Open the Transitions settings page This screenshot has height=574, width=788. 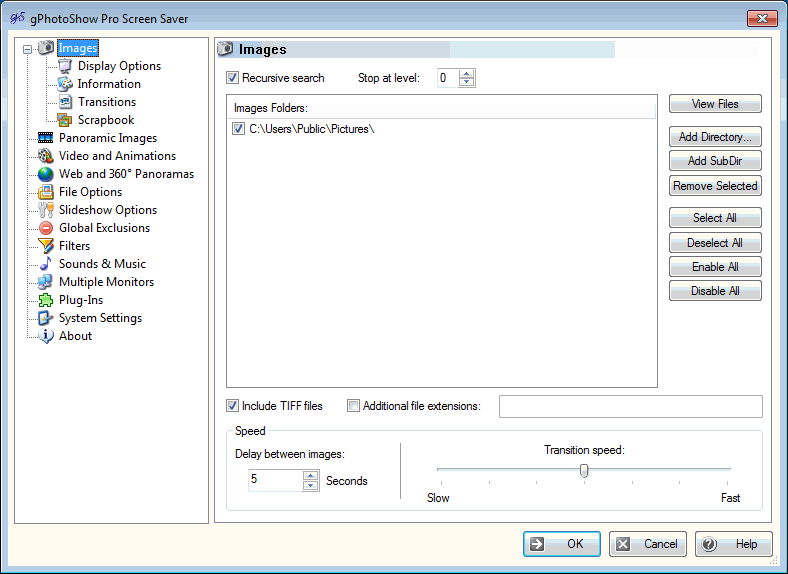click(107, 102)
